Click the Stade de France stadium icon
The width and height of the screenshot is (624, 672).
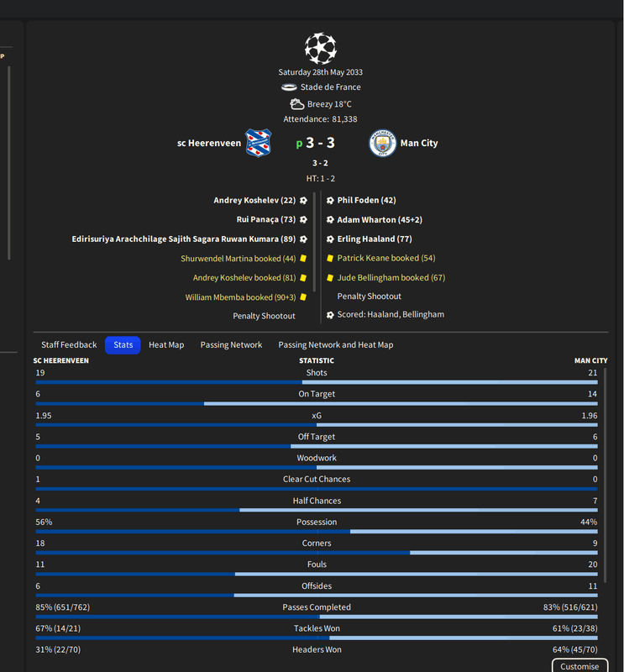(289, 87)
